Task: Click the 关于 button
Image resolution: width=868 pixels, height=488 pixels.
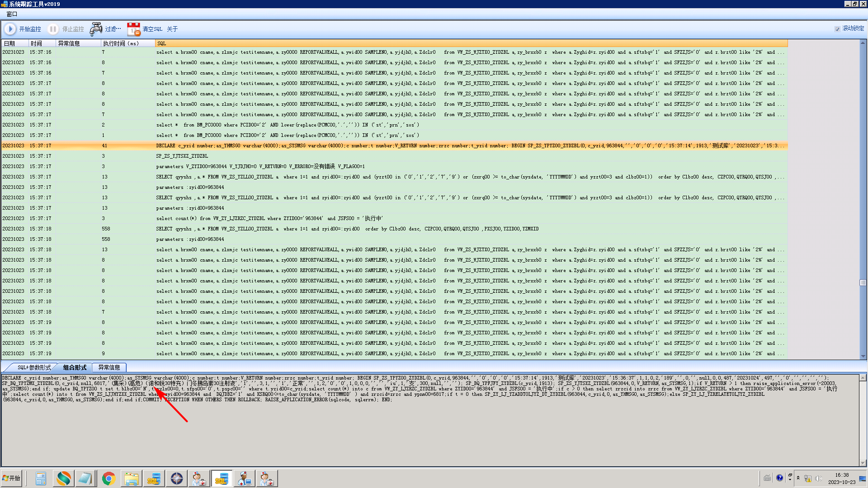Action: coord(172,29)
